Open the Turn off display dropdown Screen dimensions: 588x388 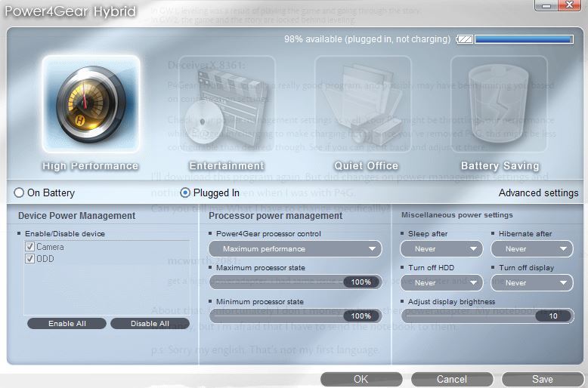[x=532, y=283]
